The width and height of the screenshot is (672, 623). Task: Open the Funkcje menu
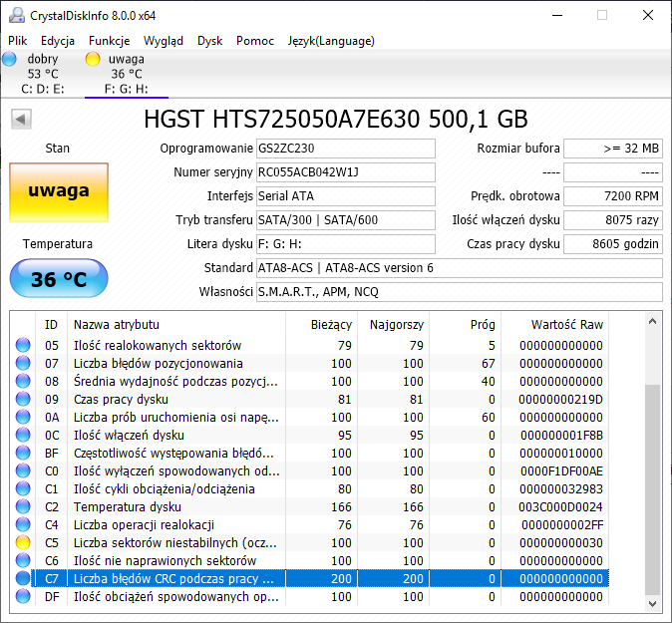point(109,41)
